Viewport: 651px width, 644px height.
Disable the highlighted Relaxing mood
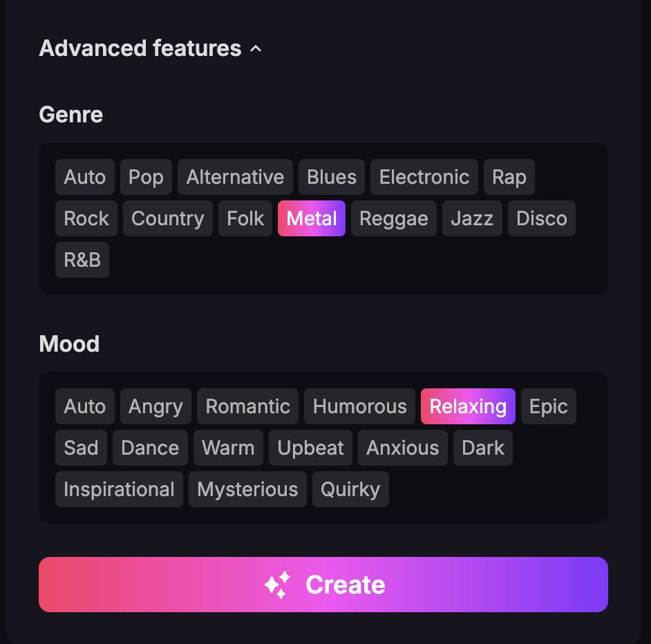468,406
